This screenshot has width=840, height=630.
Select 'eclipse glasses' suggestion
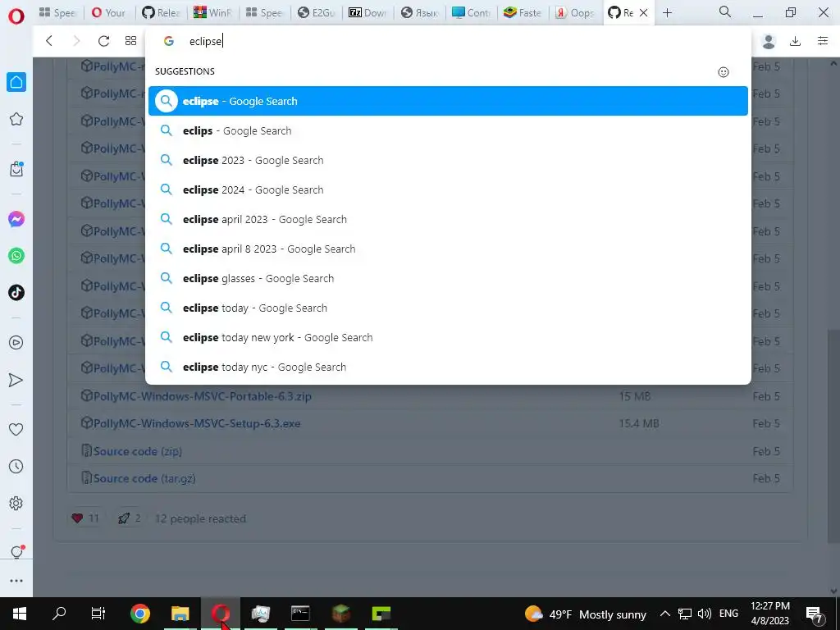(x=448, y=278)
